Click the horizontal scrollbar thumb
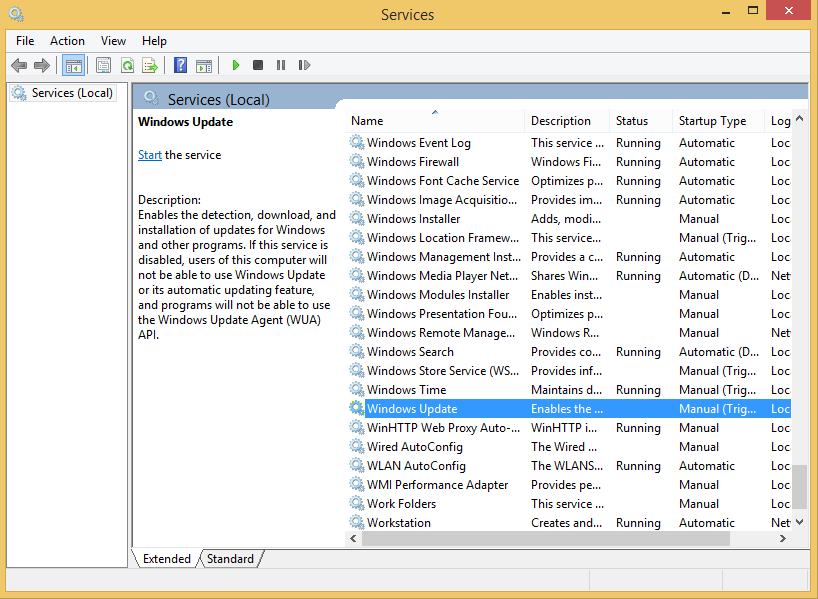Screen dimensions: 818x599 546,538
